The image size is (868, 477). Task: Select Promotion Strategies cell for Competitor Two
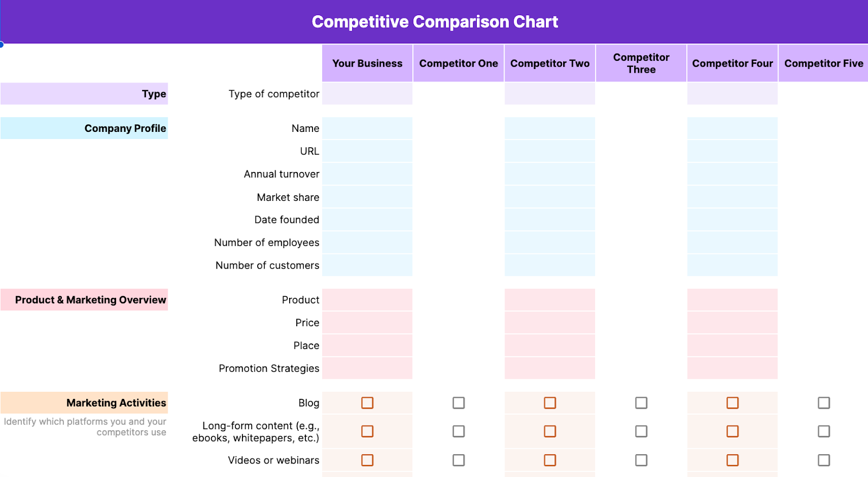tap(550, 368)
